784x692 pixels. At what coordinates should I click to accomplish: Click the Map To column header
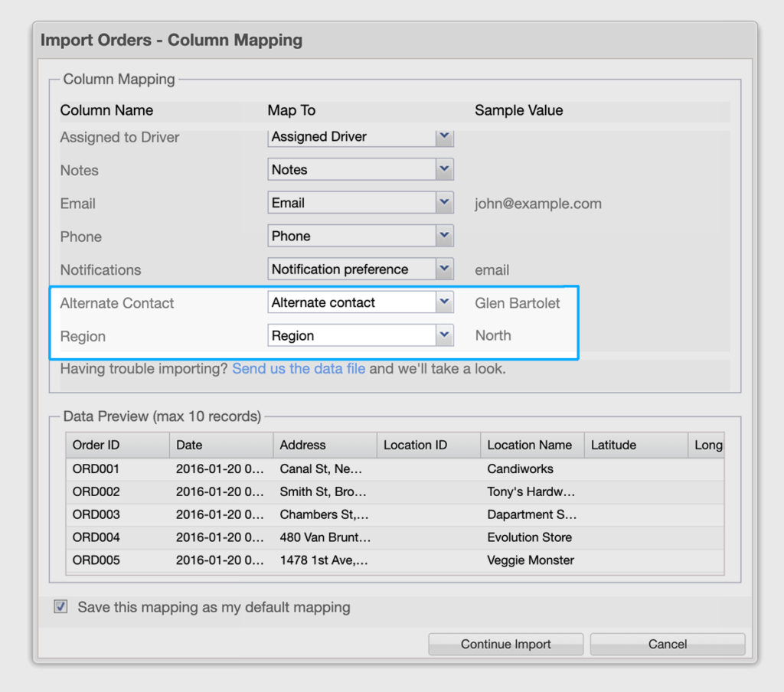[292, 110]
